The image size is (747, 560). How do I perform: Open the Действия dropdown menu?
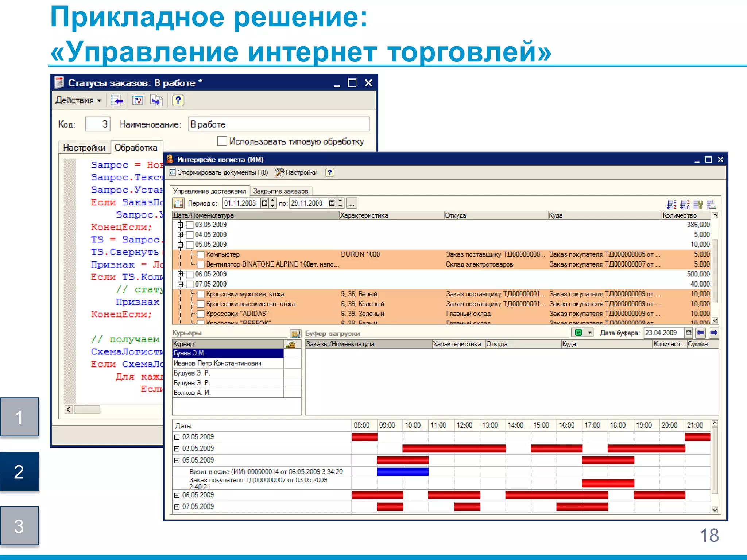coord(78,100)
